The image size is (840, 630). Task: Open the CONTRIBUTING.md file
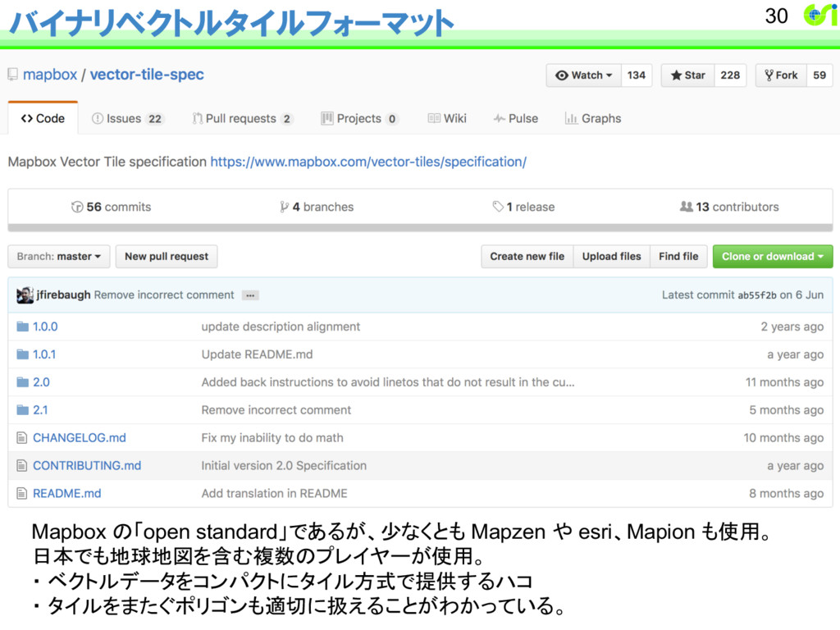[x=87, y=466]
